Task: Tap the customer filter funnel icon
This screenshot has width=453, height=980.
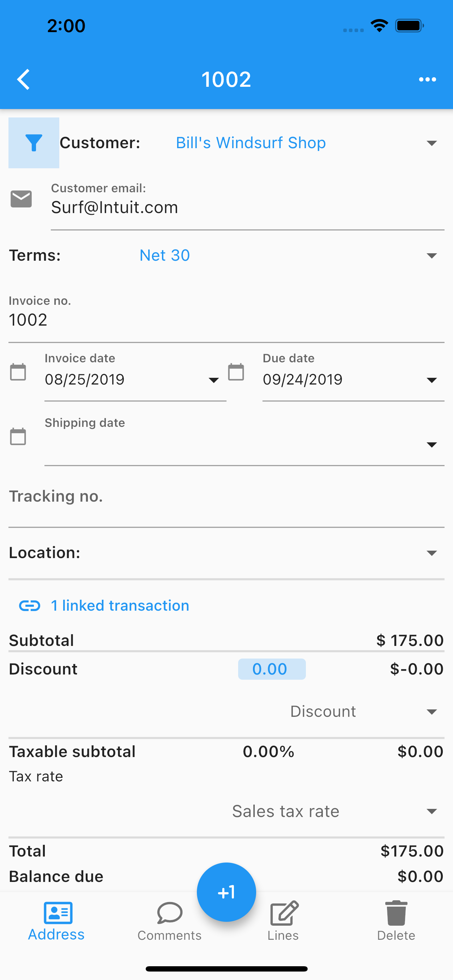Action: [34, 143]
